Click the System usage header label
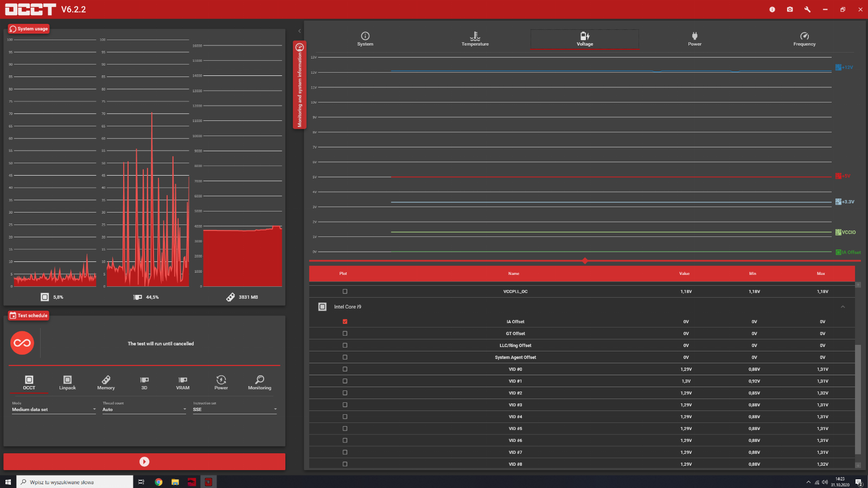This screenshot has width=868, height=488. tap(29, 29)
